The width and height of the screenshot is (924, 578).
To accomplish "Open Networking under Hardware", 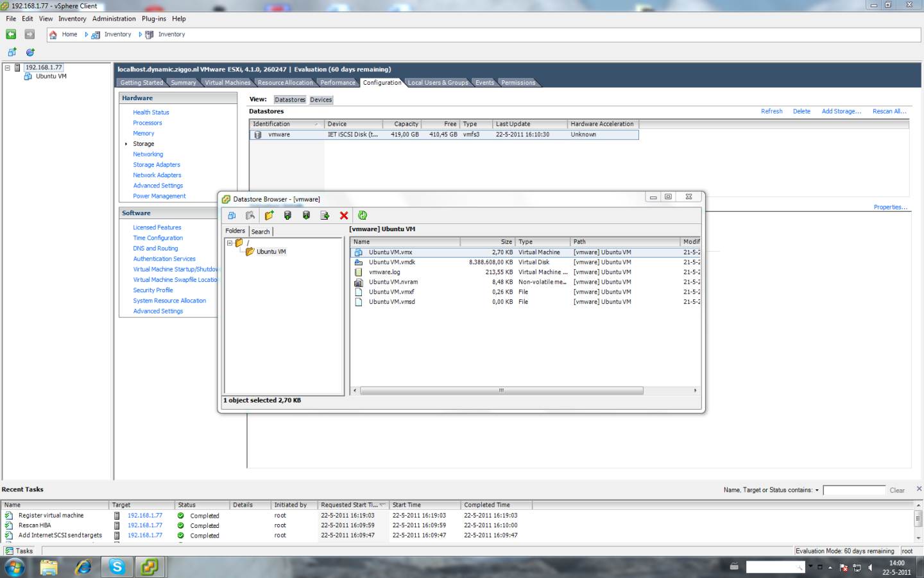I will tap(148, 154).
